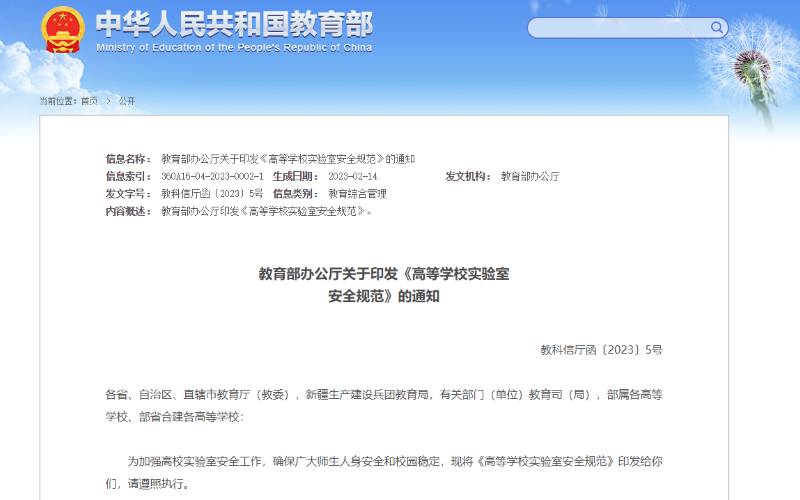Click the 发文字号 label
The image size is (800, 500).
click(x=128, y=194)
